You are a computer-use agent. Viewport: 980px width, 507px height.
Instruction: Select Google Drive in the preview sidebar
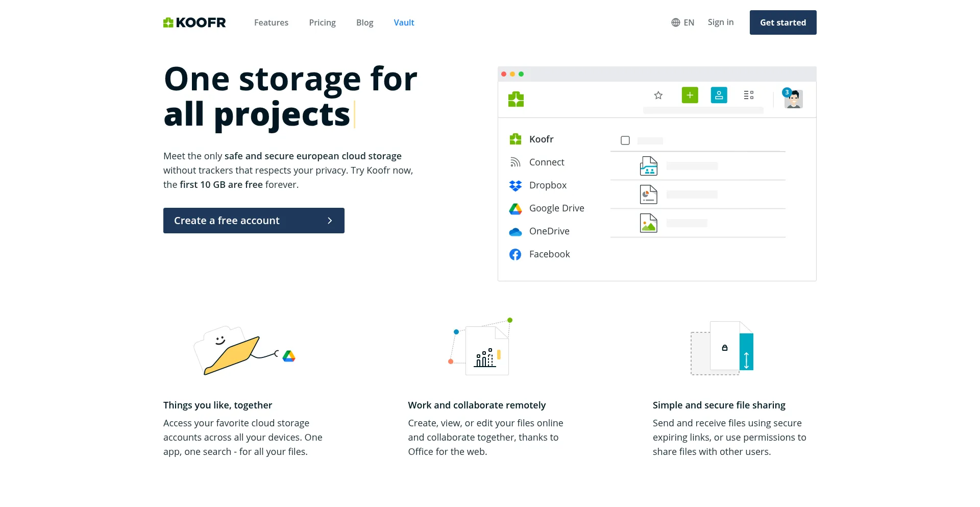tap(547, 208)
